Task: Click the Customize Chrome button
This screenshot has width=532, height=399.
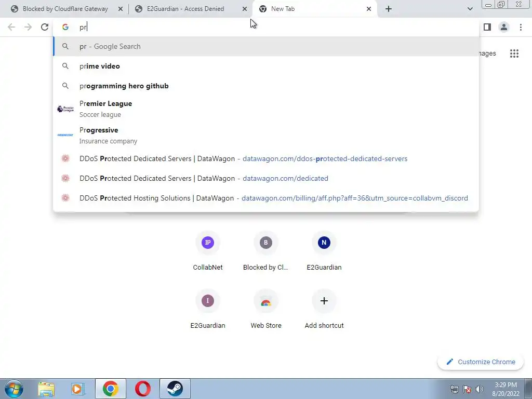Action: (x=481, y=362)
